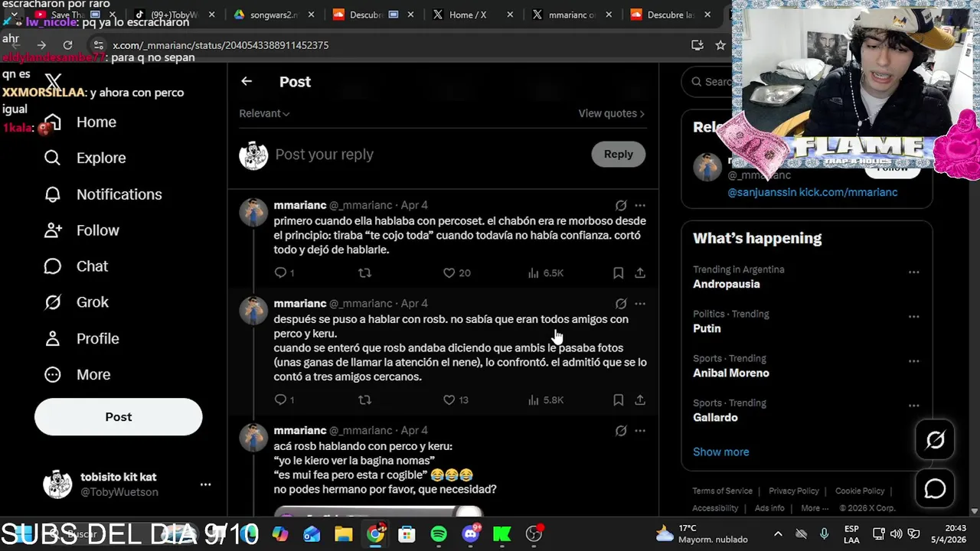980x551 pixels.
Task: Reply to the 'después se puso' tweet
Action: (x=280, y=399)
